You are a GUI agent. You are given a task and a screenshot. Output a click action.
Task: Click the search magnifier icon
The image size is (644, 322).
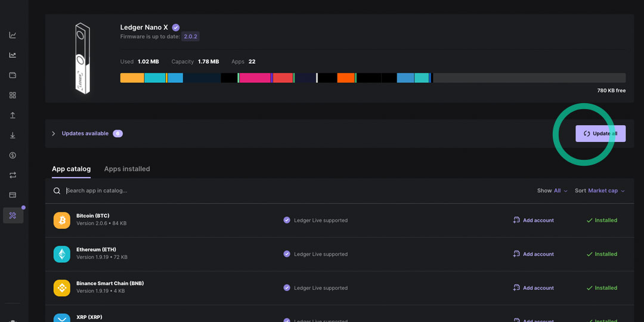click(x=57, y=191)
